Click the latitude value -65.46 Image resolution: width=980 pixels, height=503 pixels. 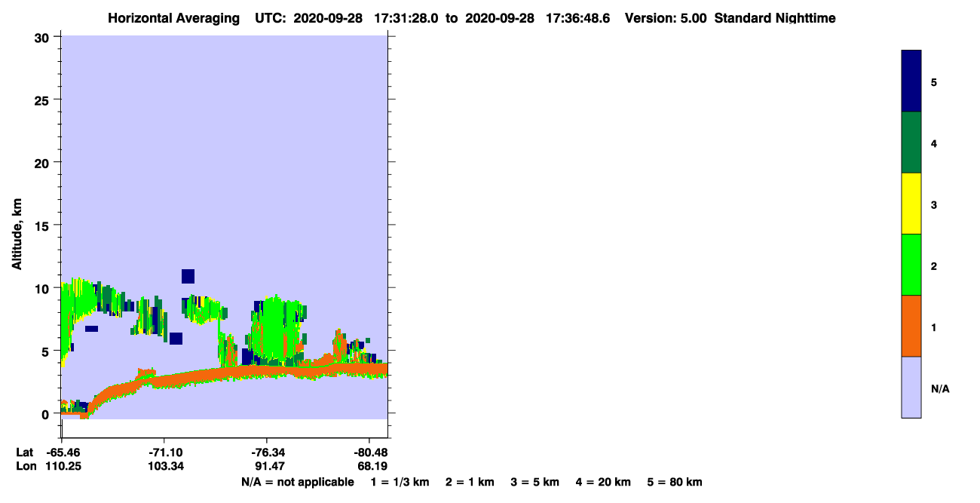[64, 452]
